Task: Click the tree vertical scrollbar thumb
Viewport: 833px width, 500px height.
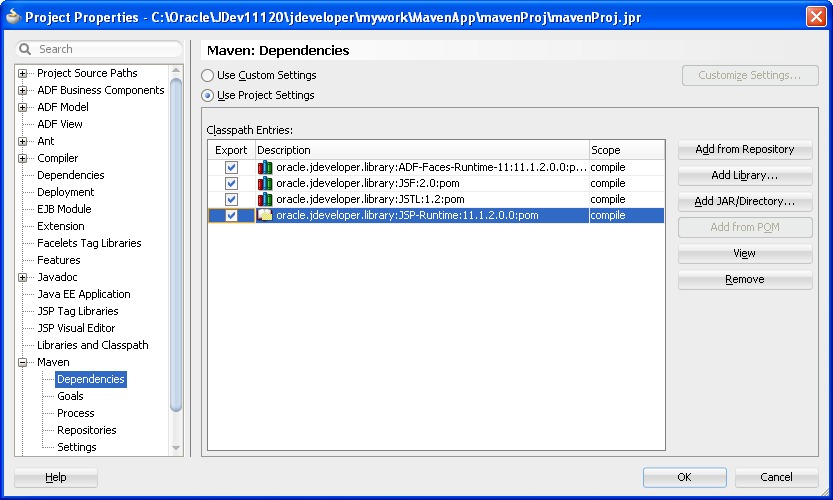Action: 176,244
